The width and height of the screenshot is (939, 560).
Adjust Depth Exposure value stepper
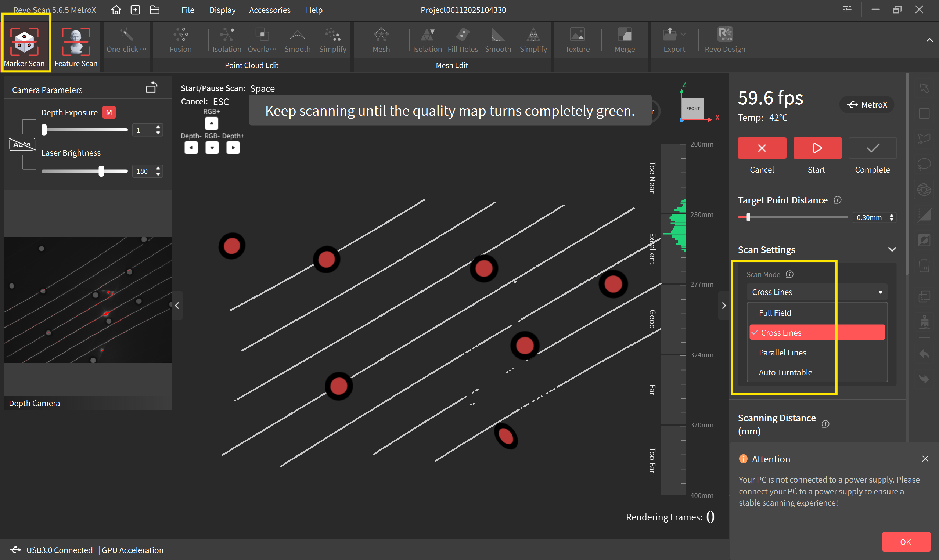[158, 130]
